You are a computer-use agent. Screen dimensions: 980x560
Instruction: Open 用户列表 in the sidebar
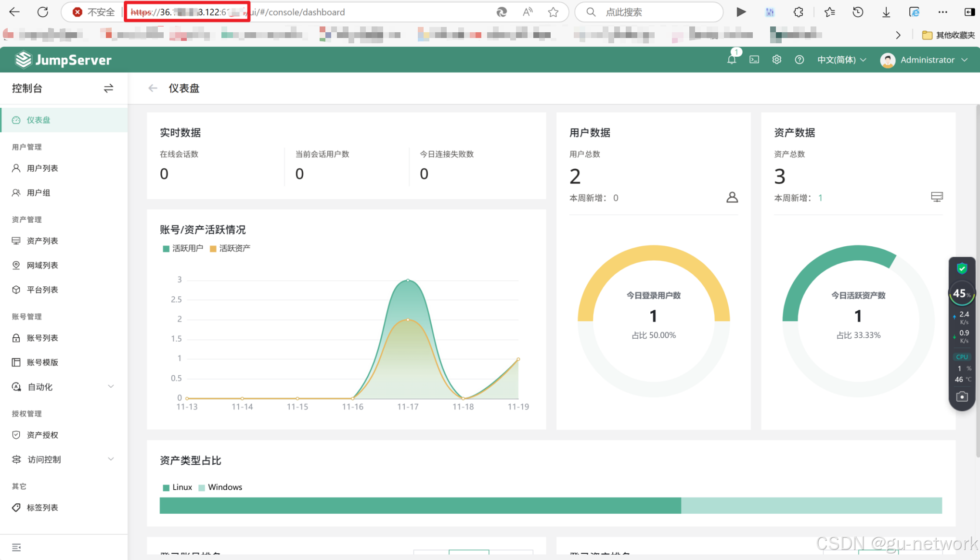(42, 168)
